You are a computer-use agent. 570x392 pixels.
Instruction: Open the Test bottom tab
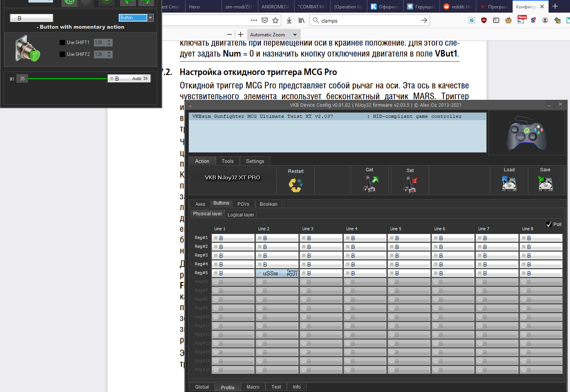(276, 387)
